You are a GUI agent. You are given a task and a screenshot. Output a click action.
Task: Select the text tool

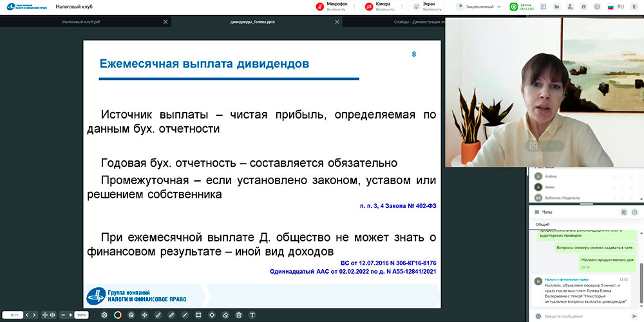coord(252,315)
